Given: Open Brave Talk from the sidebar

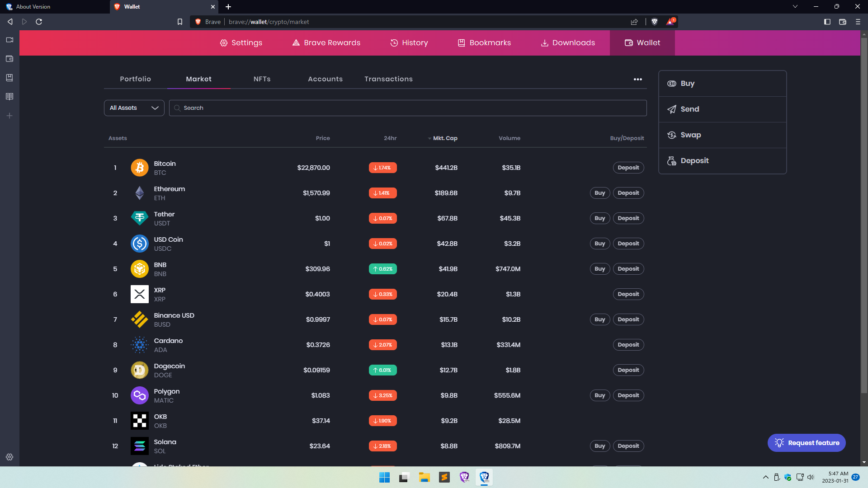Looking at the screenshot, I should 9,40.
